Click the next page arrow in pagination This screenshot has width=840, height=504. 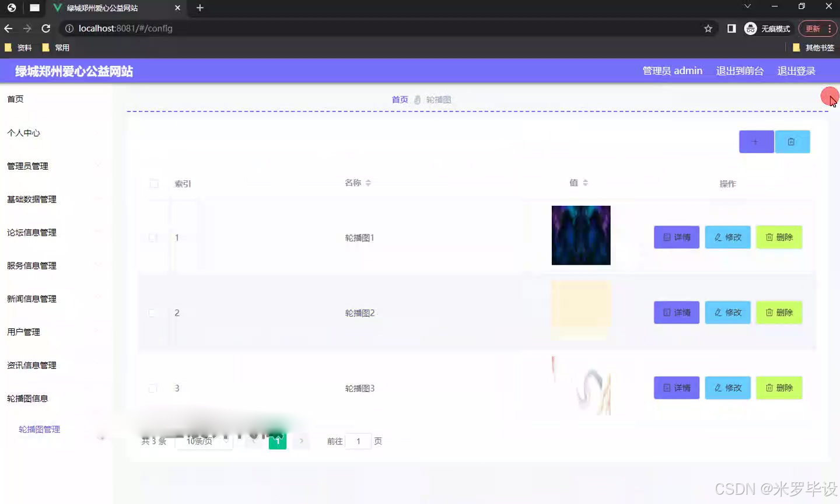[x=301, y=441]
